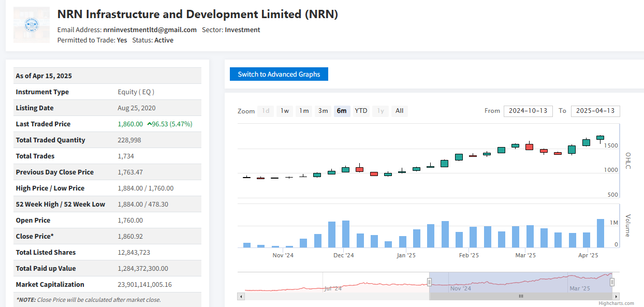Choose the YTD zoom option
644x307 pixels.
pyautogui.click(x=361, y=111)
